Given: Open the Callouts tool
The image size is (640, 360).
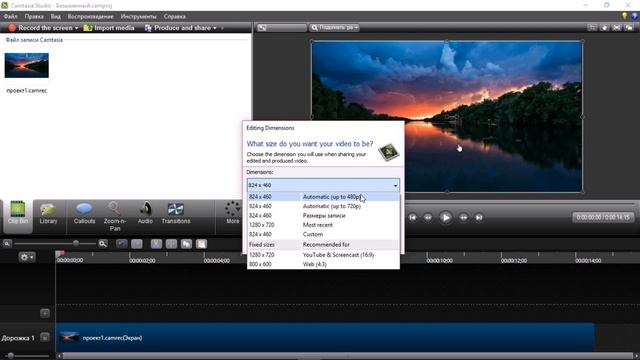Looking at the screenshot, I should click(84, 214).
